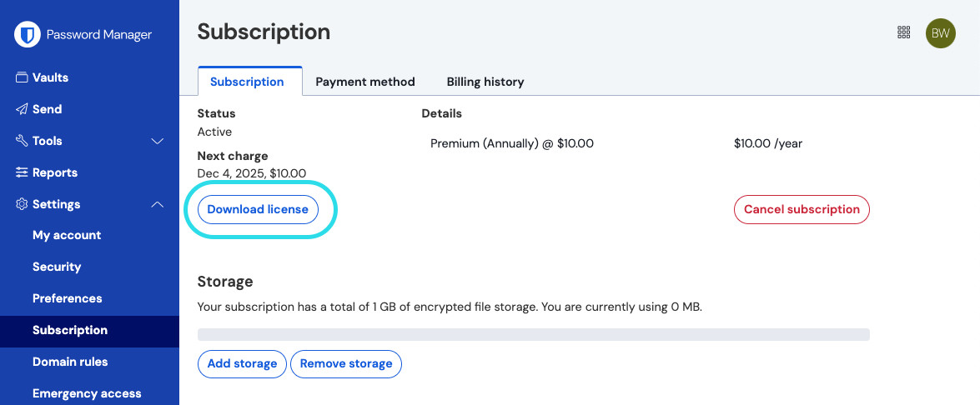
Task: Collapse the Settings section chevron
Action: [157, 204]
